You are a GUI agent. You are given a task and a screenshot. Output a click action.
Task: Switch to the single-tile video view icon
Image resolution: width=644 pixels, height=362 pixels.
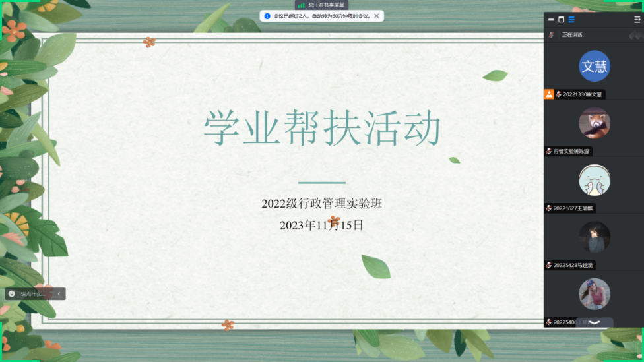[562, 20]
